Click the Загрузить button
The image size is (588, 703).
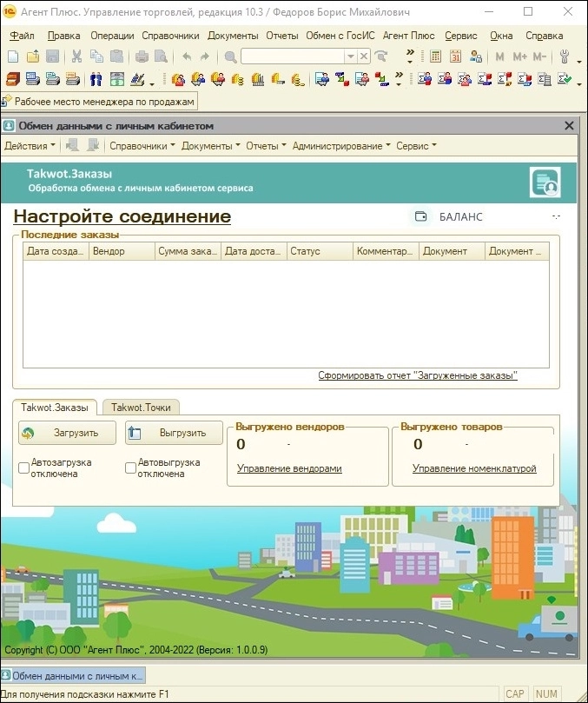point(67,433)
